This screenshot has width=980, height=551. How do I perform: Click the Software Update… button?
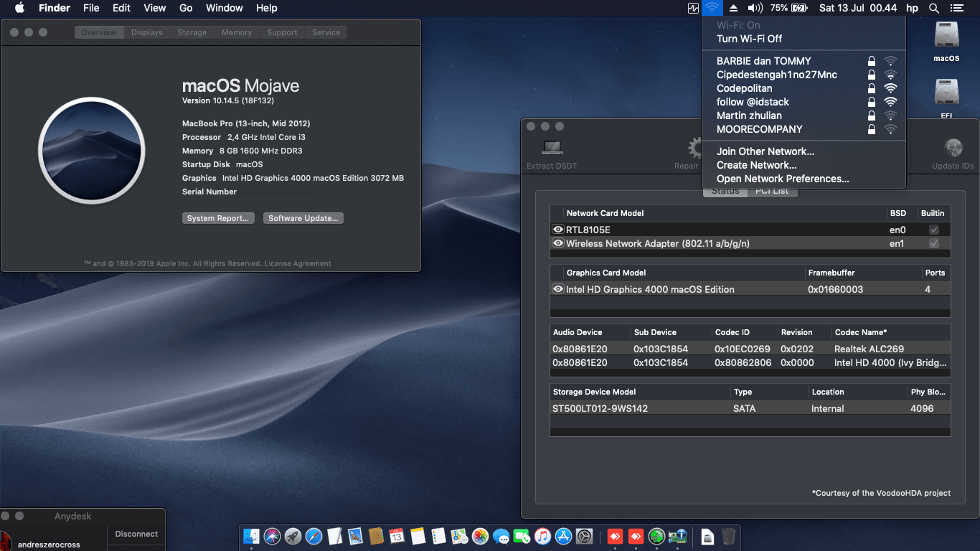point(303,218)
